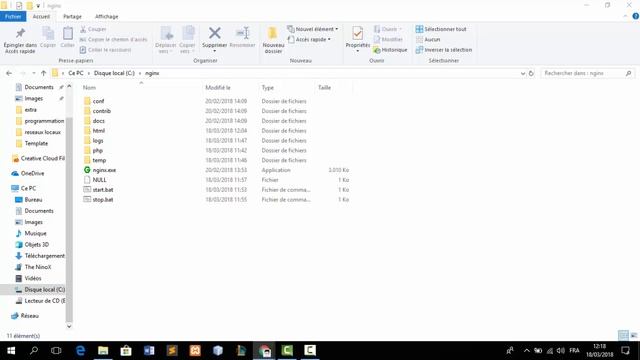640x360 pixels.
Task: Click the Renommer icon
Action: (x=242, y=38)
